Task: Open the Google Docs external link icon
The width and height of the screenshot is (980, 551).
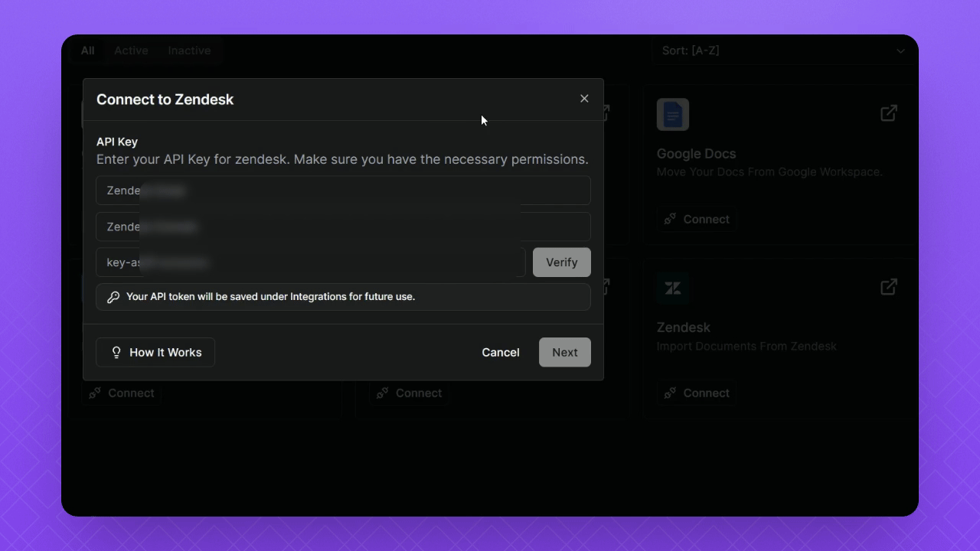Action: pyautogui.click(x=889, y=113)
